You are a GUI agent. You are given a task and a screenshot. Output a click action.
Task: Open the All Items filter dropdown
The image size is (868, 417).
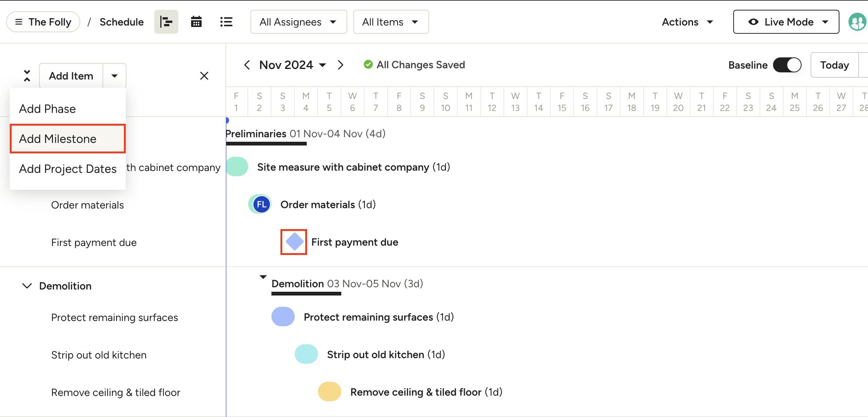click(x=390, y=22)
